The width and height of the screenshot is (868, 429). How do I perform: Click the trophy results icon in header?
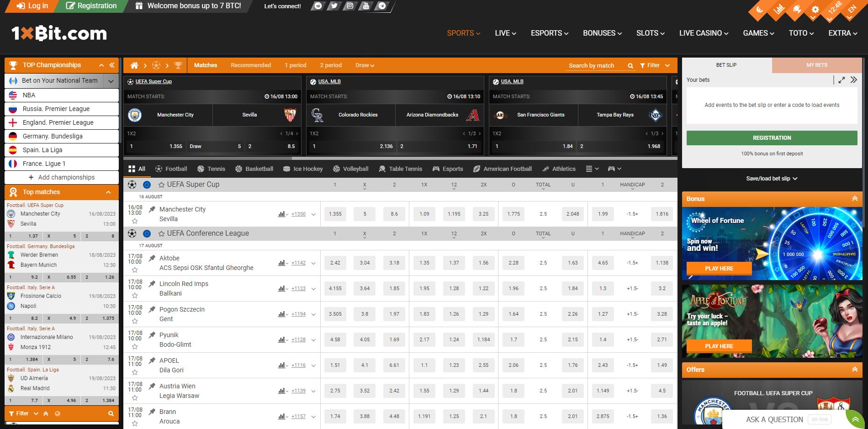pos(796,10)
